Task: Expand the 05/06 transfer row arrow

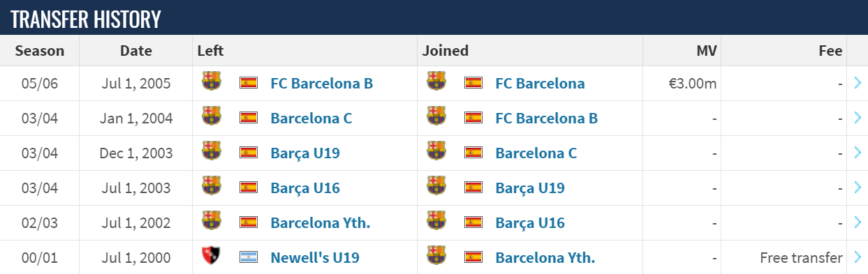Action: [x=858, y=83]
